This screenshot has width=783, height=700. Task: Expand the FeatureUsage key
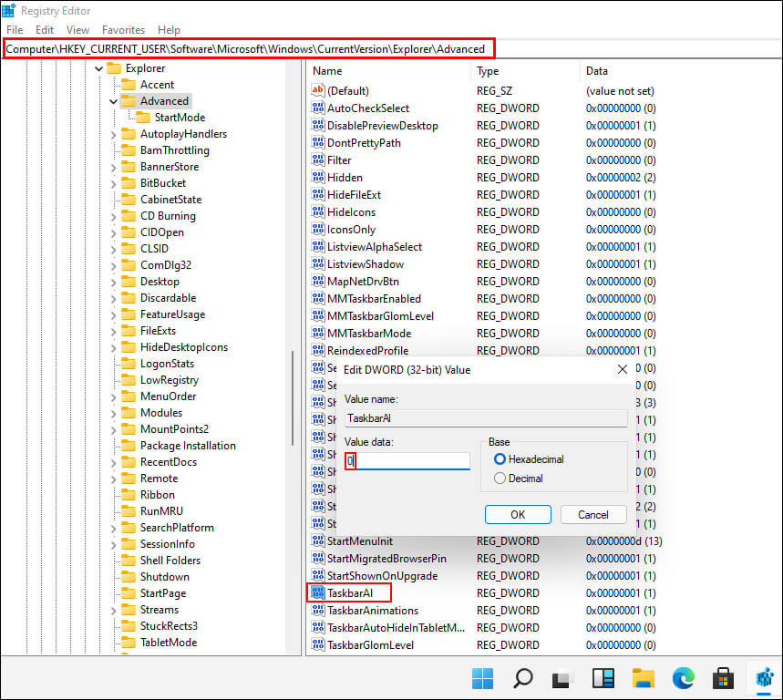coord(113,315)
